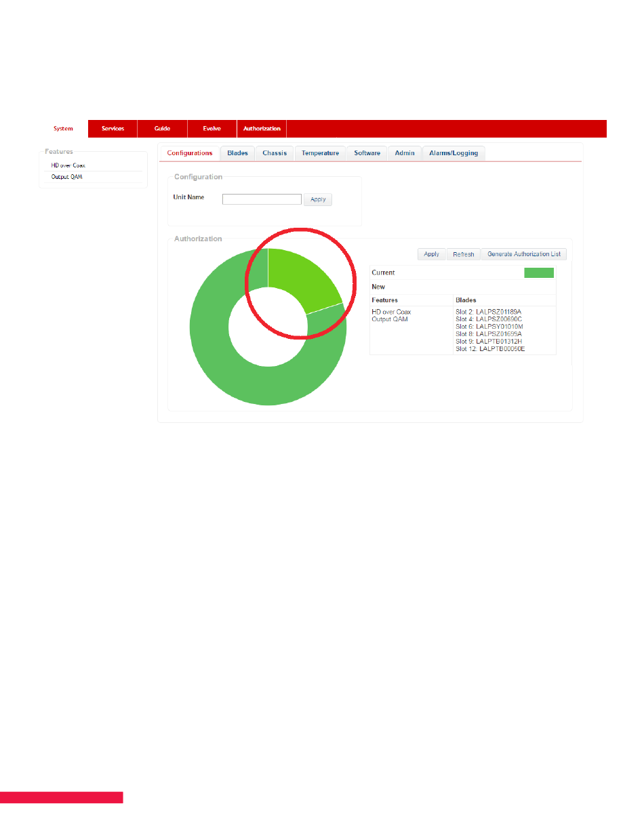Click the green Current color swatch

point(539,272)
